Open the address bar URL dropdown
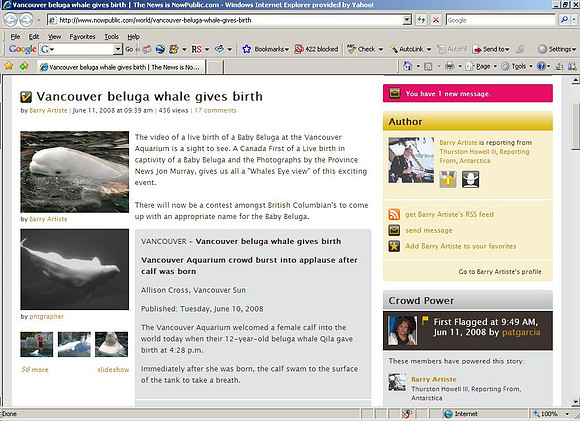This screenshot has width=580, height=421. (407, 20)
